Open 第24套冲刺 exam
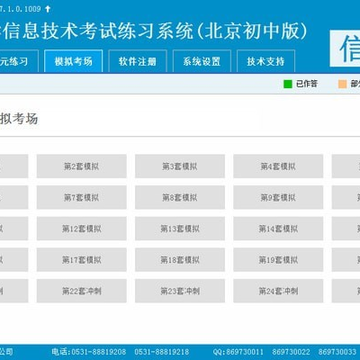 point(278,291)
